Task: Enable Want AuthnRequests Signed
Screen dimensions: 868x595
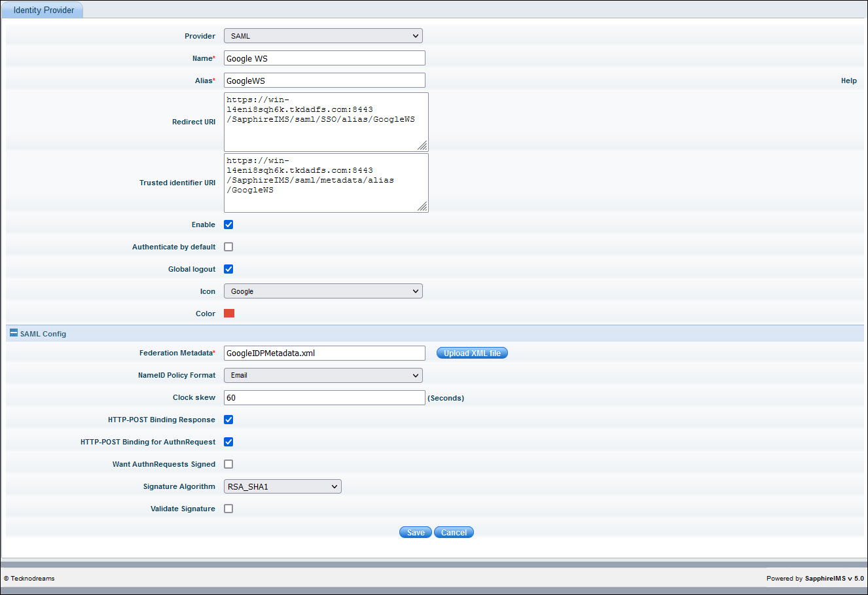Action: point(228,463)
